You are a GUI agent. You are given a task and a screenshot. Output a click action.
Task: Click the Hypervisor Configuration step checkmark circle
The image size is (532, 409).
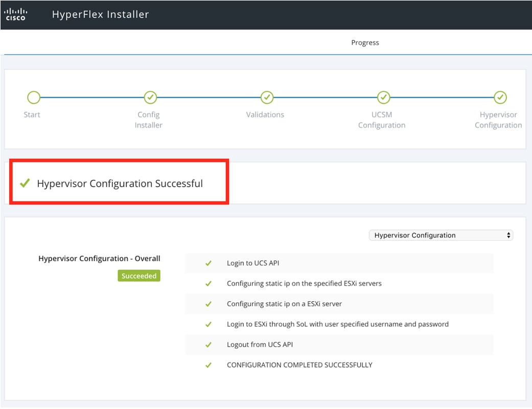(x=500, y=98)
